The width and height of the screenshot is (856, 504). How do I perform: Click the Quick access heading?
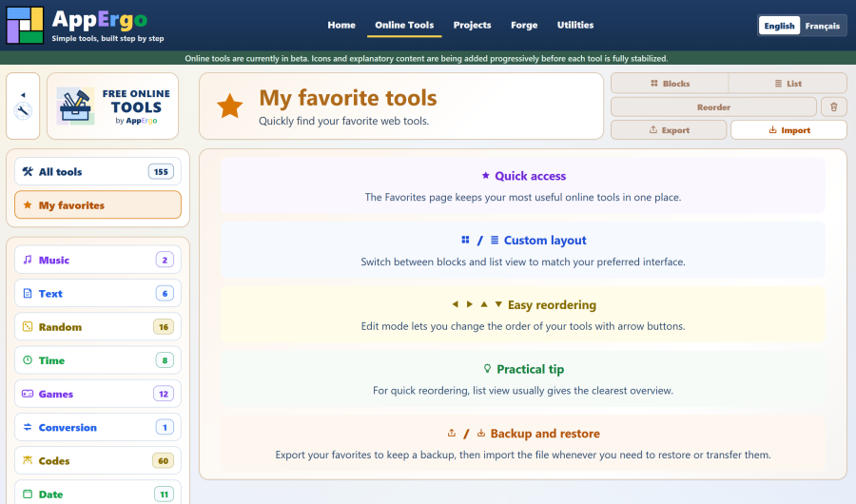pos(530,176)
